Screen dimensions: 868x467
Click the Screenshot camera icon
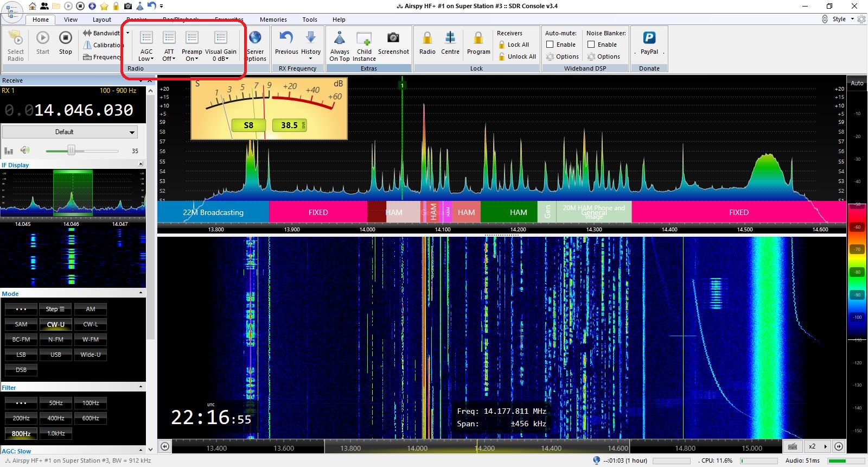click(393, 38)
